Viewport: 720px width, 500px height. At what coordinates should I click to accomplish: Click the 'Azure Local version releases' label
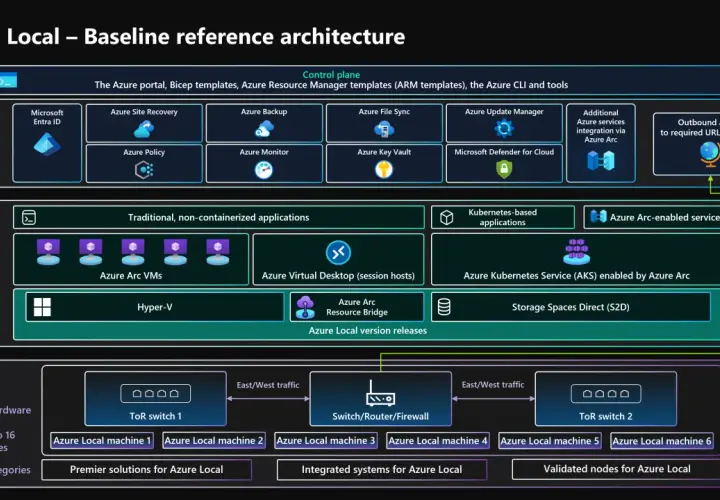(x=368, y=331)
